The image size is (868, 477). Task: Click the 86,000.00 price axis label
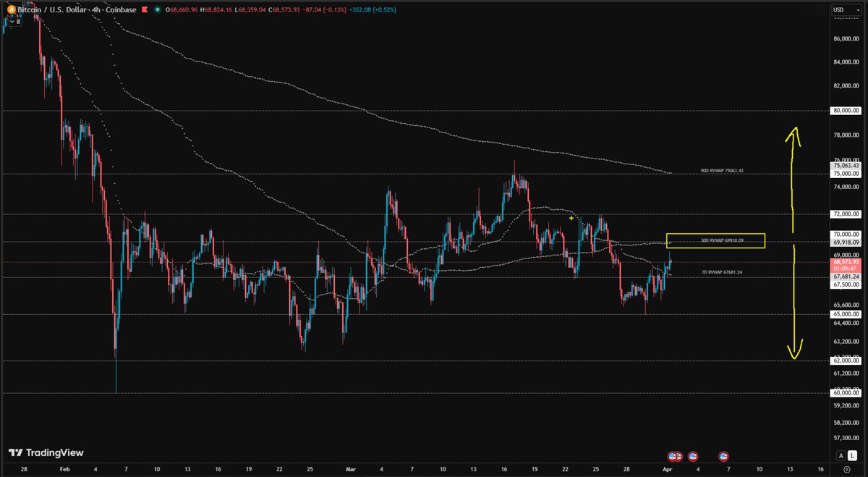[846, 38]
